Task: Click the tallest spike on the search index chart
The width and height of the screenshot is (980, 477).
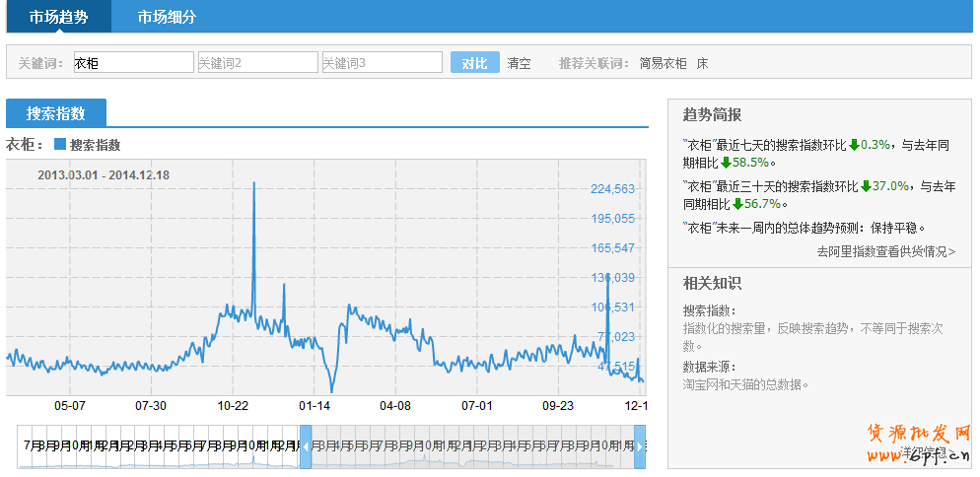Action: pos(254,184)
